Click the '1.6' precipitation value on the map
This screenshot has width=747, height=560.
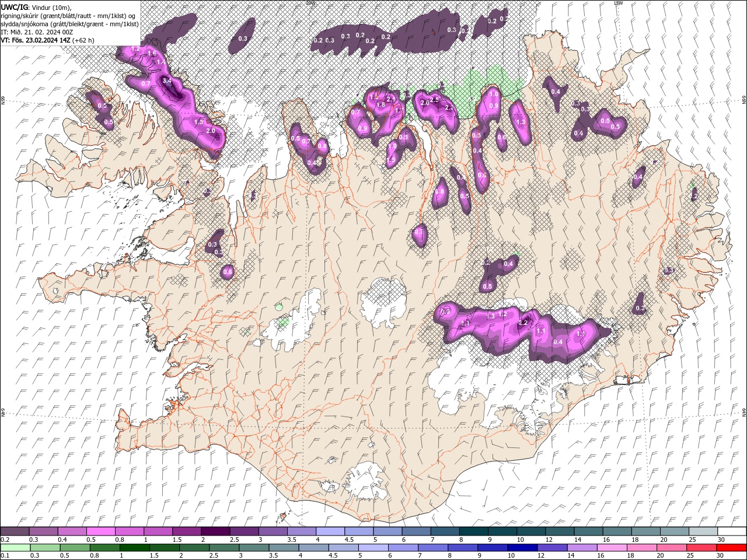pyautogui.click(x=152, y=53)
